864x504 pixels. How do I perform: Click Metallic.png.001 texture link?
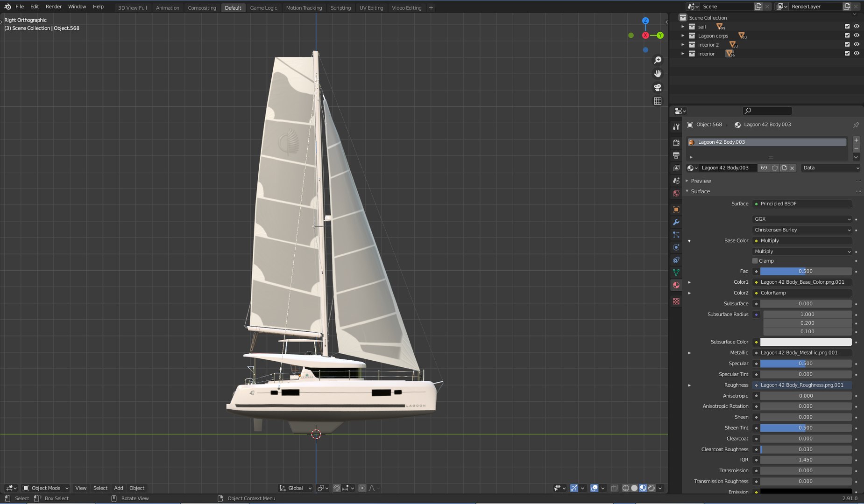[802, 353]
